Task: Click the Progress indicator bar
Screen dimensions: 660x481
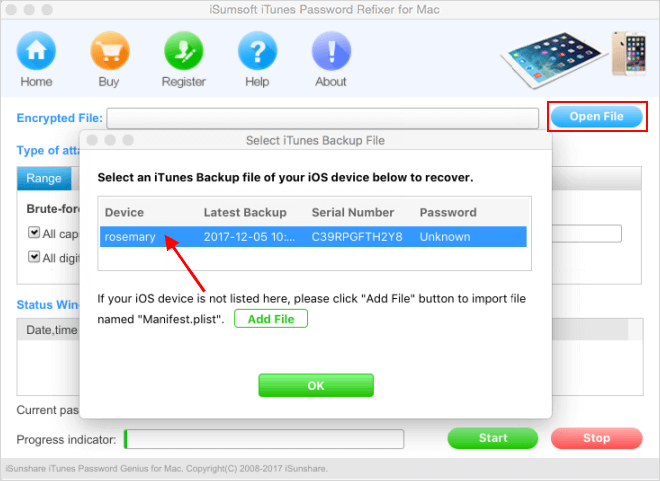Action: (x=264, y=439)
